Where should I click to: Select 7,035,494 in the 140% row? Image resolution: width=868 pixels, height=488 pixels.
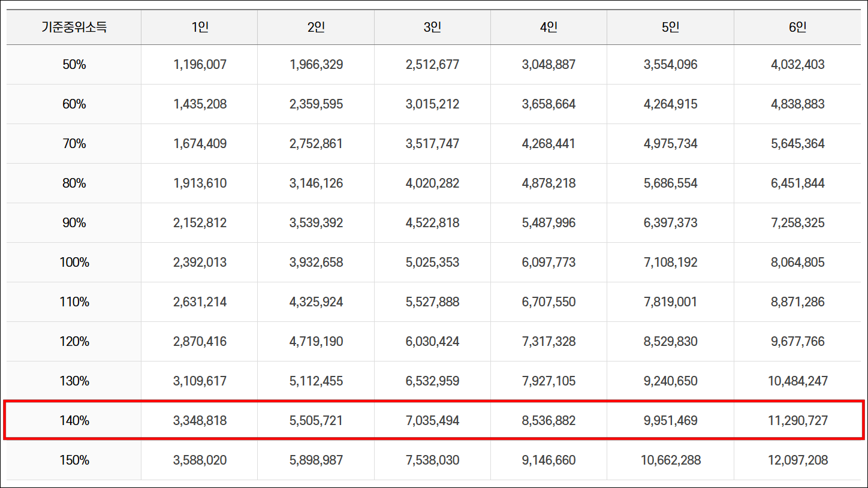point(433,421)
